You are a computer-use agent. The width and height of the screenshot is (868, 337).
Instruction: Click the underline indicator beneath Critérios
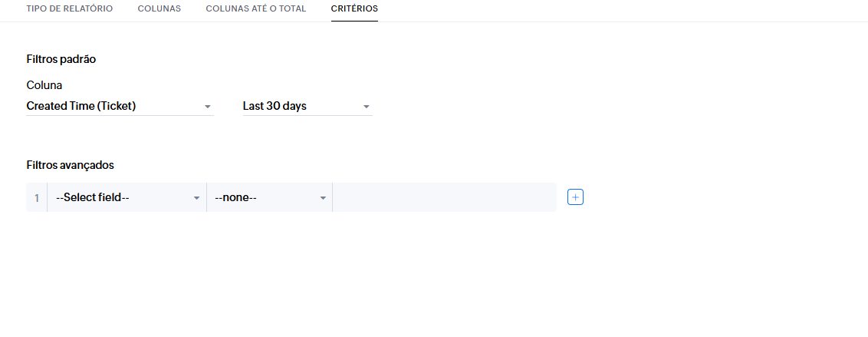click(354, 21)
